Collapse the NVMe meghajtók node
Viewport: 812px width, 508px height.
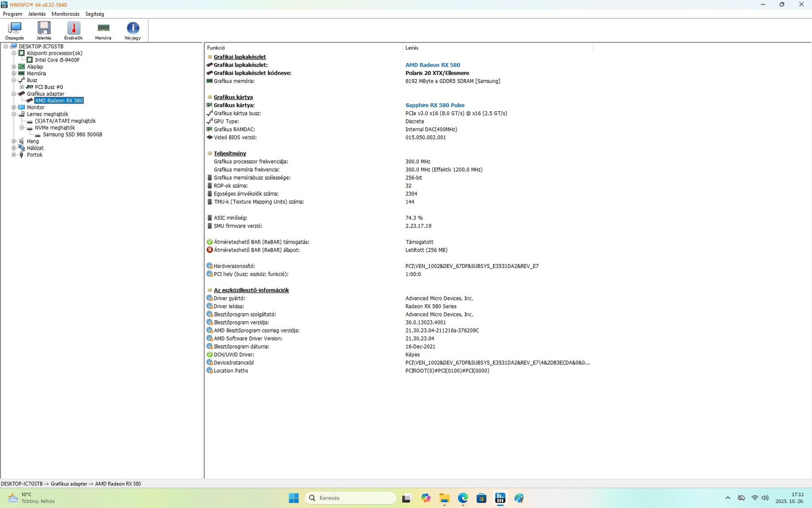[22, 128]
